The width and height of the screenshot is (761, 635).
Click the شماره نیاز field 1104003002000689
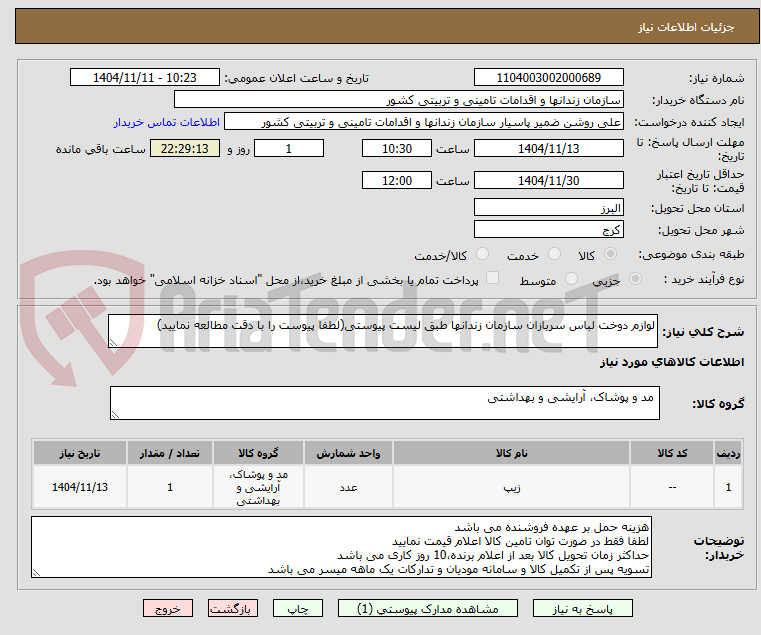pyautogui.click(x=548, y=78)
